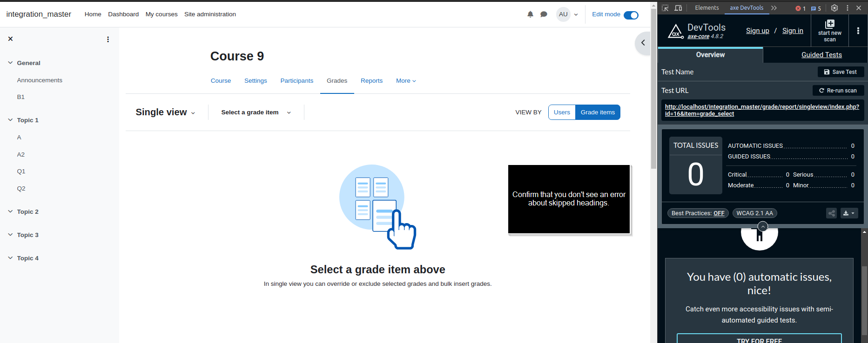Select the Reports tab

pos(371,81)
